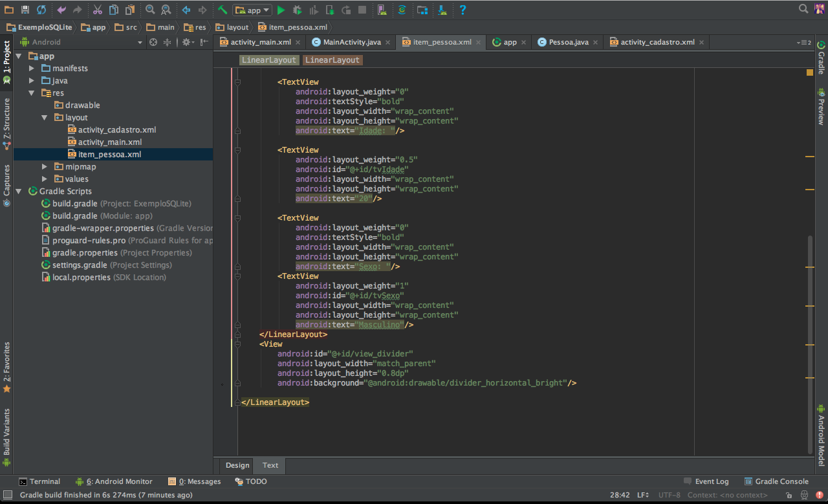Screen dimensions: 828x504
Task: Open the Terminal tool window
Action: pyautogui.click(x=39, y=481)
